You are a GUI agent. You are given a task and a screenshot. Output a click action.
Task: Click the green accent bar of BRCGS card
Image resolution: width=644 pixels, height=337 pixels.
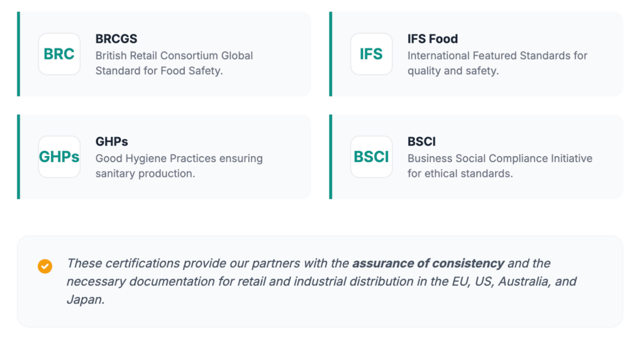tap(18, 54)
